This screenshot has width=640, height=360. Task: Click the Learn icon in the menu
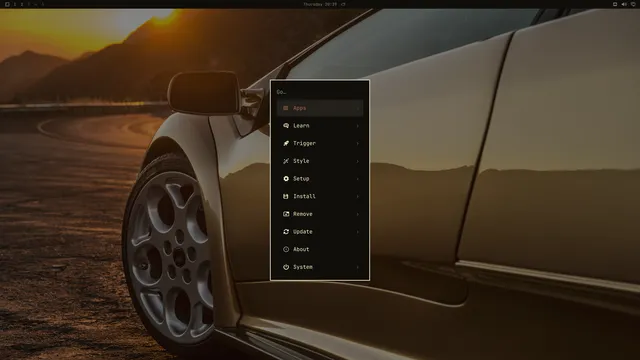286,126
